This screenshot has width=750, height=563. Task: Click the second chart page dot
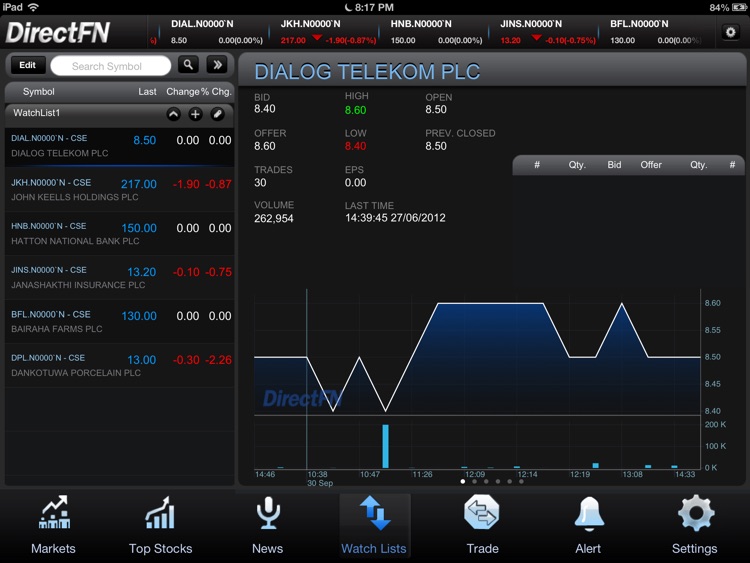(474, 482)
